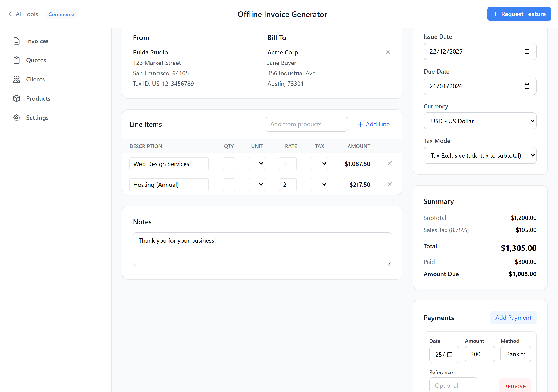The width and height of the screenshot is (558, 392).
Task: Clear the Acme Corp bill-to client
Action: tap(388, 52)
